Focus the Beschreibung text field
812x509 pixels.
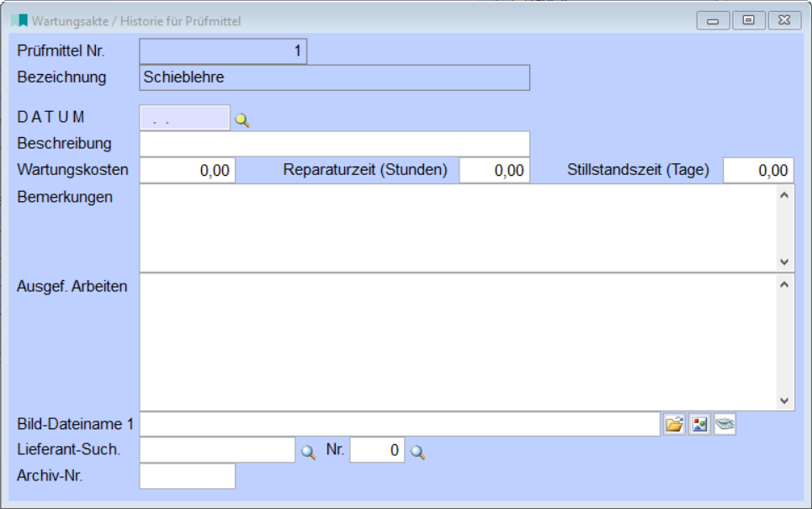point(334,144)
